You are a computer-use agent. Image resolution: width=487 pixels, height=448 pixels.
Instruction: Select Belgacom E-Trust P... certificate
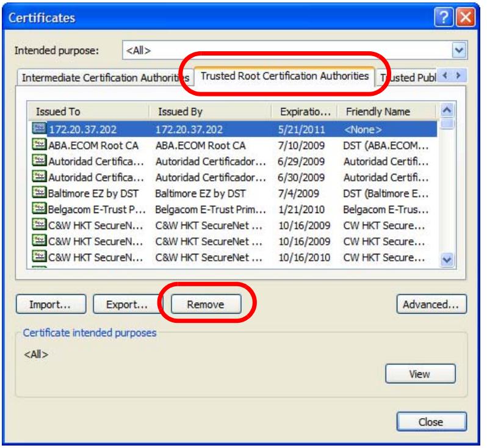[234, 210]
